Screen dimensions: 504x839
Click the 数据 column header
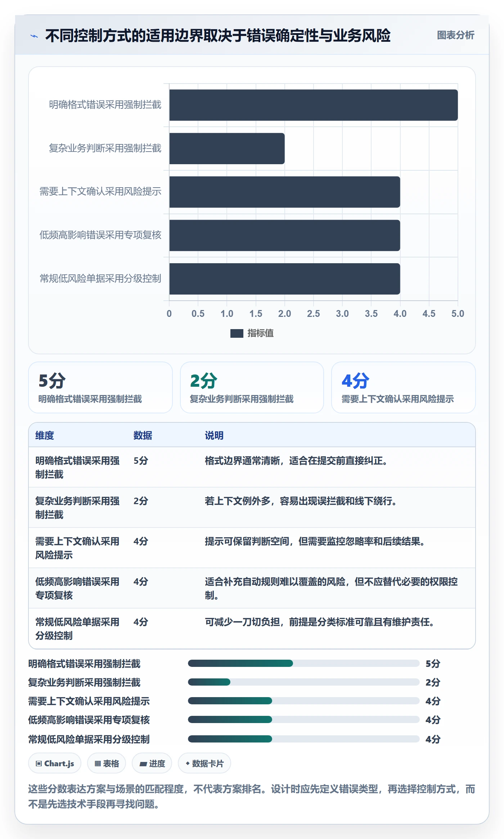pyautogui.click(x=143, y=435)
